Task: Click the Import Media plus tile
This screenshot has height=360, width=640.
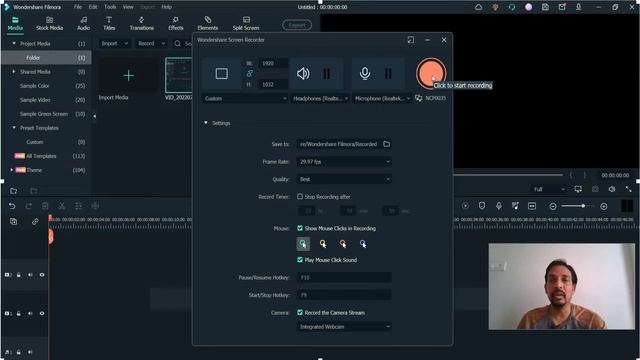Action: 128,76
